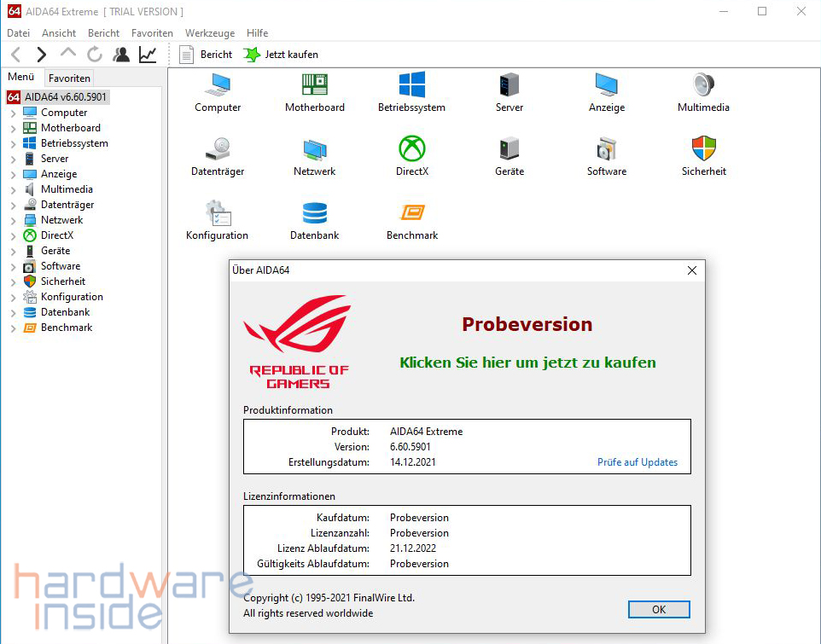Open the Hilfe menu
This screenshot has height=644, width=821.
257,33
